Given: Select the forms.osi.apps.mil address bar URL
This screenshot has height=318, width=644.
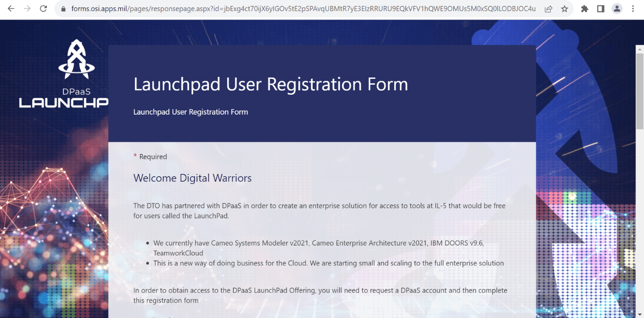Looking at the screenshot, I should click(303, 9).
